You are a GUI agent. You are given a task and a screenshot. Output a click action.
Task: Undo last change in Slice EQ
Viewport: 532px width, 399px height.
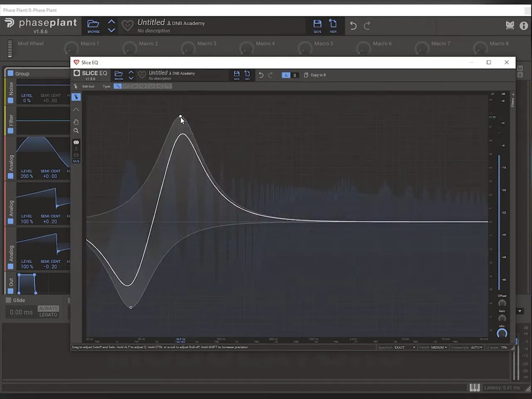pyautogui.click(x=261, y=75)
